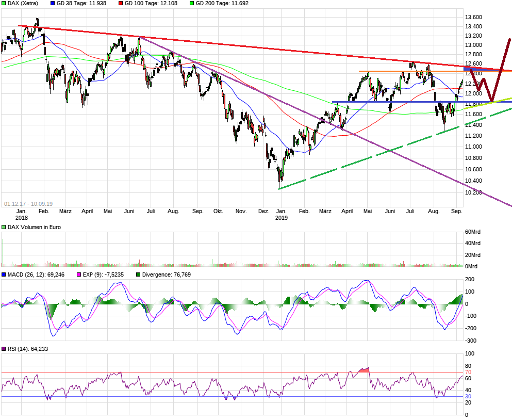Click the Jan. 2018 axis label

tap(22, 214)
